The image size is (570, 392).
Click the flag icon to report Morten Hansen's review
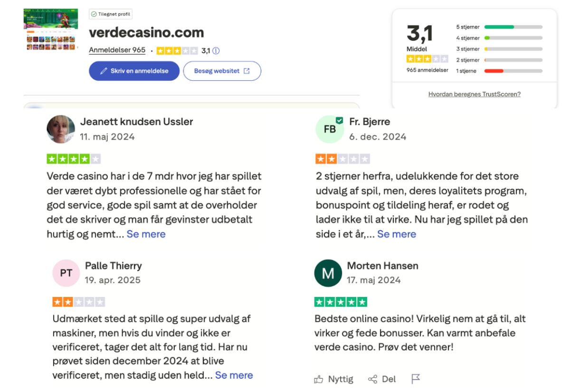(414, 378)
